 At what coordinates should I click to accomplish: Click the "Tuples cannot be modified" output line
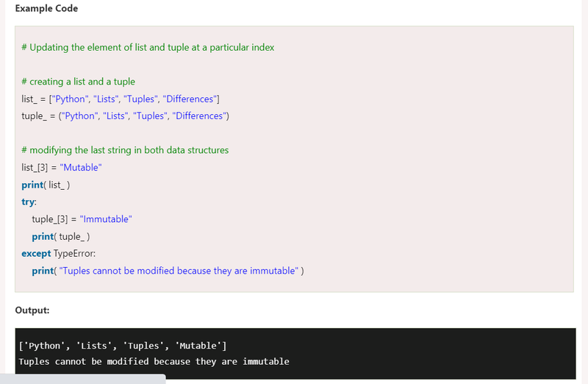tap(154, 361)
